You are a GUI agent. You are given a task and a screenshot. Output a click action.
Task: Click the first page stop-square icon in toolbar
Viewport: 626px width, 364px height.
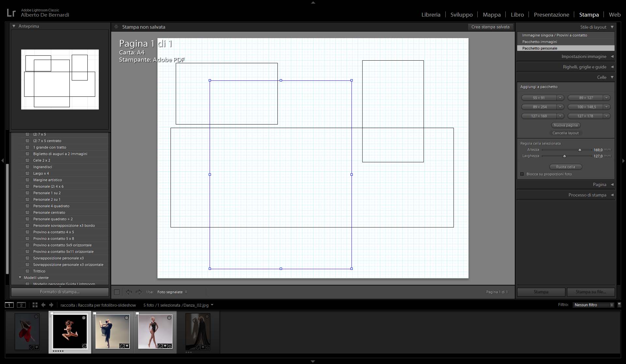pos(117,292)
